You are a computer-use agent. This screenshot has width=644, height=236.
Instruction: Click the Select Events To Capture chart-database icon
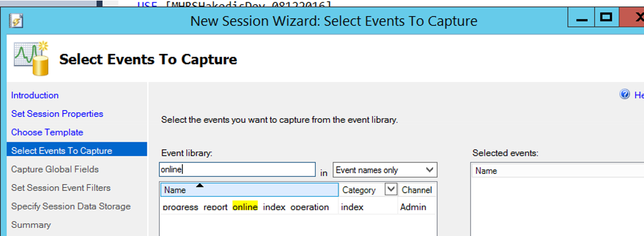click(x=32, y=58)
